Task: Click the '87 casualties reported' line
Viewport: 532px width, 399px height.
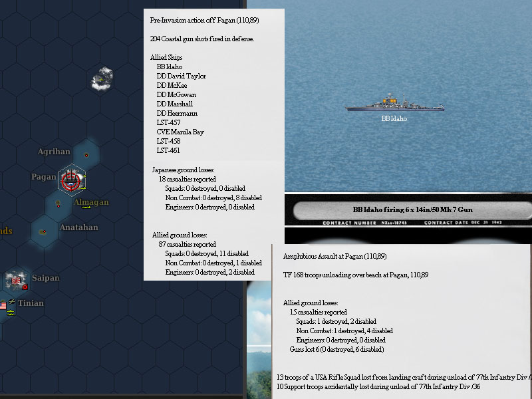Action: 188,244
